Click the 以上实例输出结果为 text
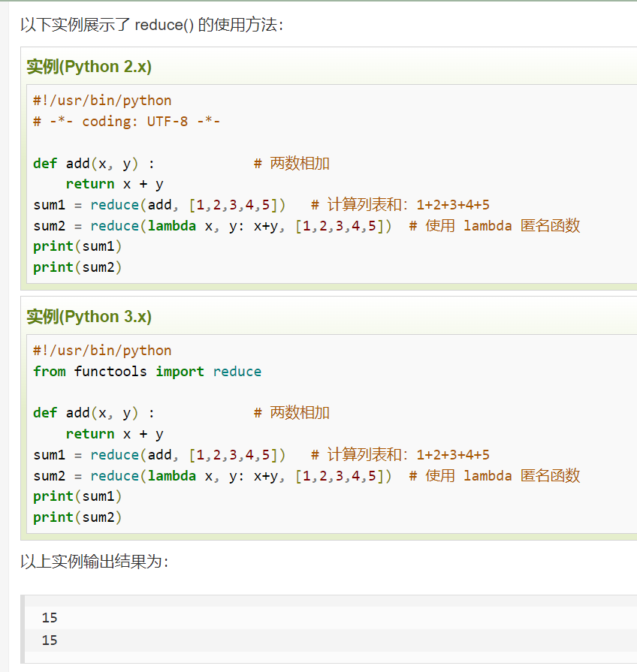Screen dimensions: 637x672 click(x=95, y=561)
